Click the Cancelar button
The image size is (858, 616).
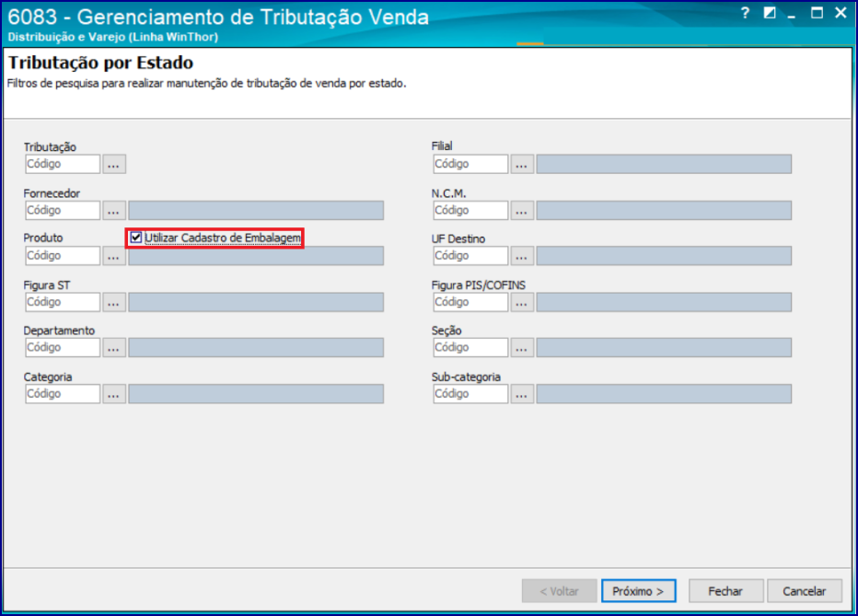(x=805, y=591)
